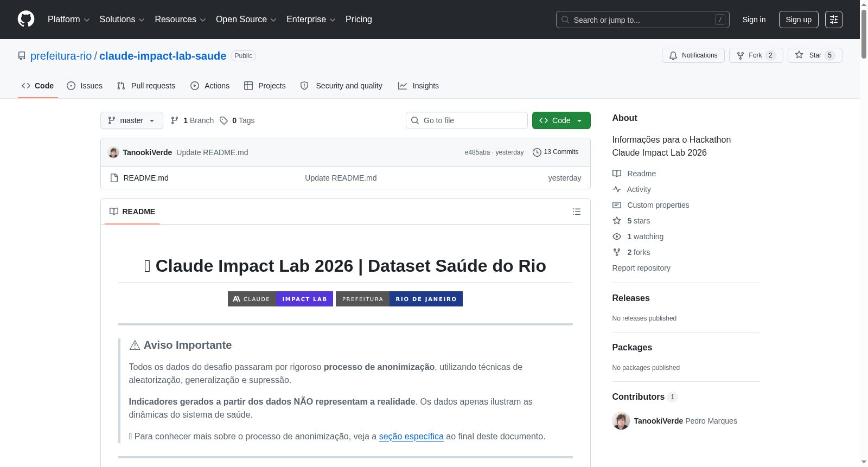Open the Pricing page
This screenshot has width=868, height=467.
359,20
